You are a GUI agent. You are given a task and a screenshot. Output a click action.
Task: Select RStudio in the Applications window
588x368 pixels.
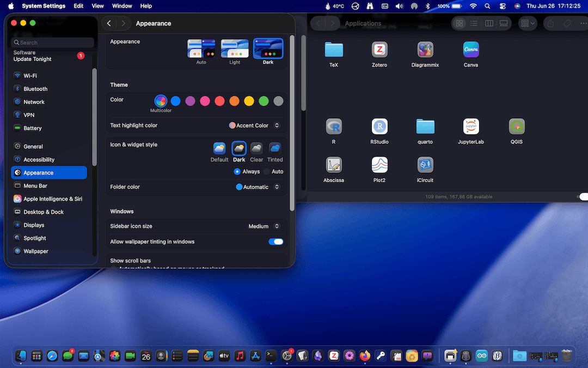[379, 126]
